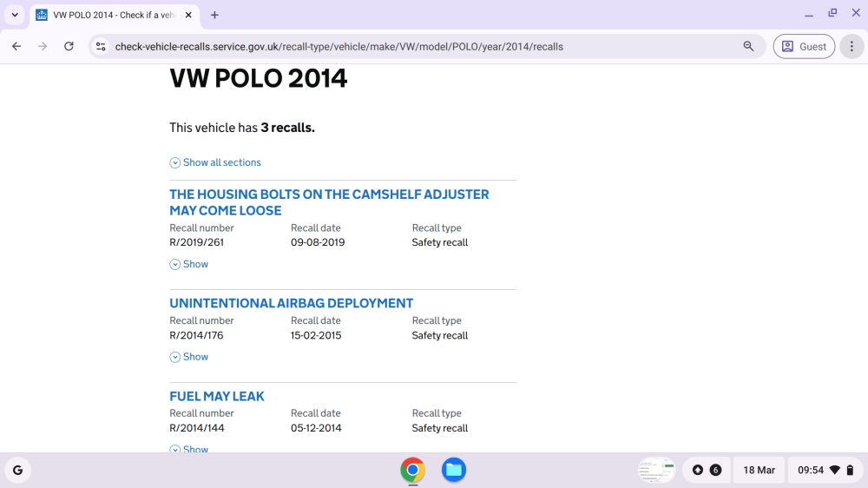Focus the address bar URL
The height and width of the screenshot is (488, 868).
click(x=339, y=47)
